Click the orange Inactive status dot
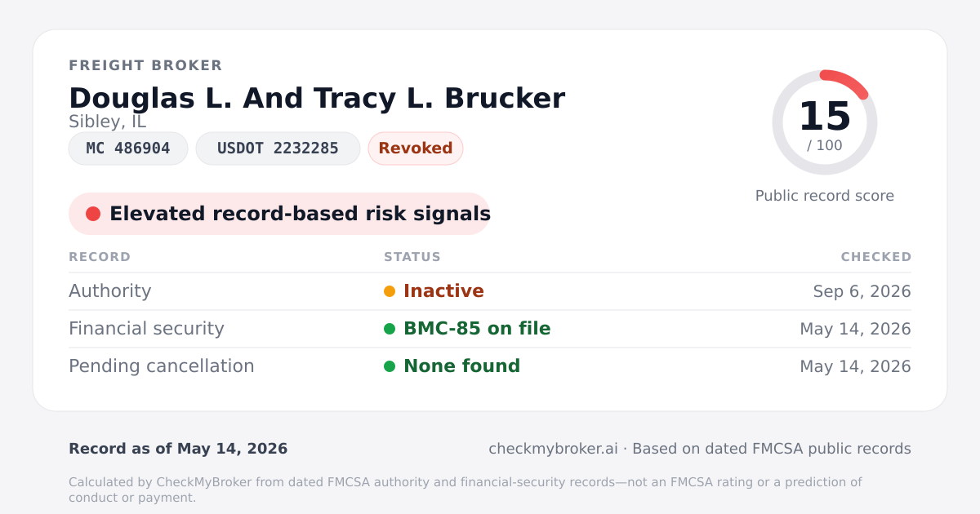This screenshot has width=980, height=514. (x=390, y=291)
